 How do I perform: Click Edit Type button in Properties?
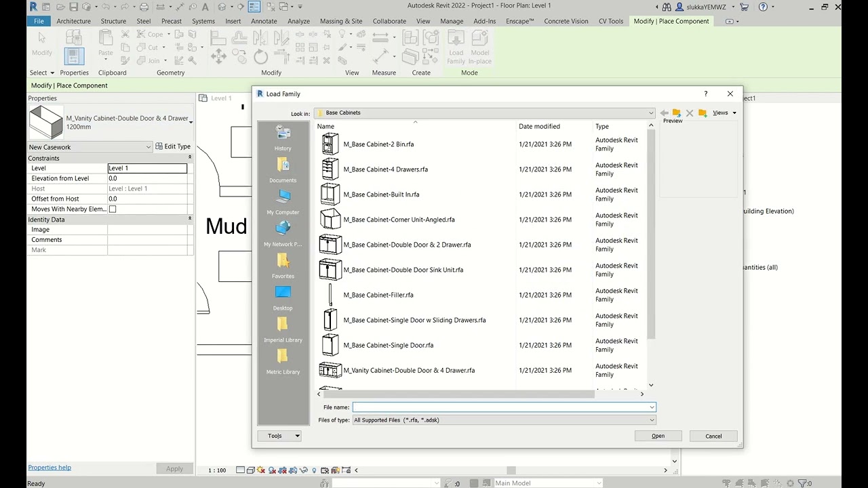[173, 146]
